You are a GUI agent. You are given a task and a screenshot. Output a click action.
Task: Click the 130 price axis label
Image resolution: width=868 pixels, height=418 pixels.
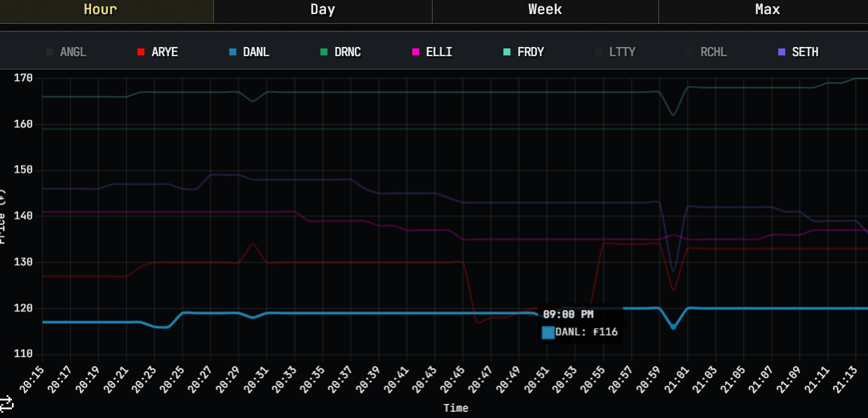[23, 262]
